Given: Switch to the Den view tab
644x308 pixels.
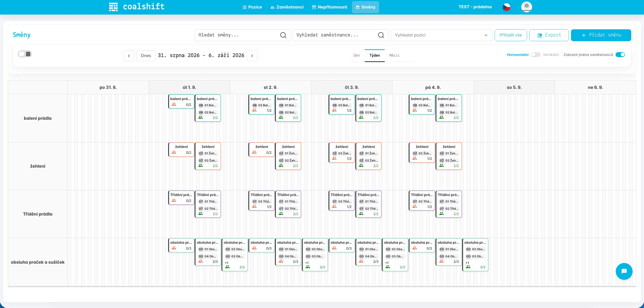Looking at the screenshot, I should (356, 56).
